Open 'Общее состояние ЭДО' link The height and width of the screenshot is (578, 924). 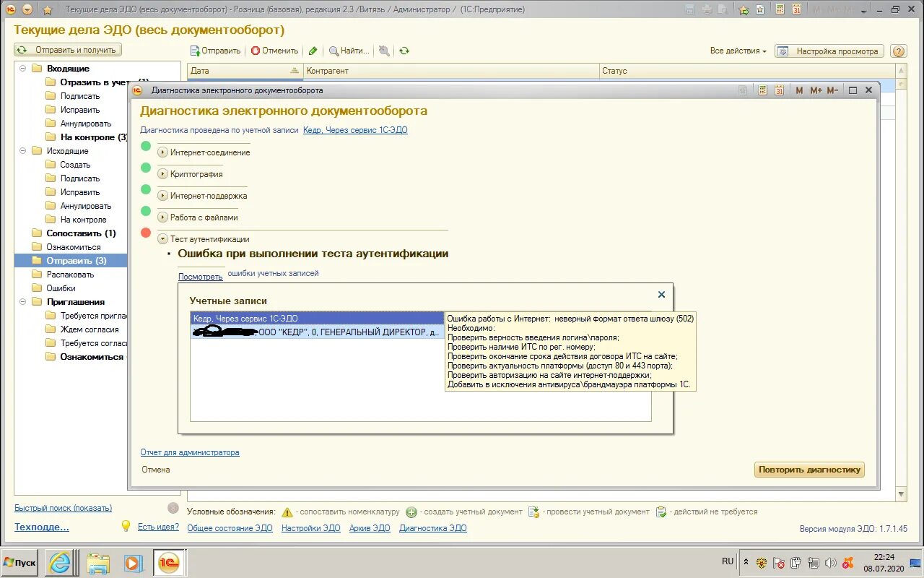(230, 528)
